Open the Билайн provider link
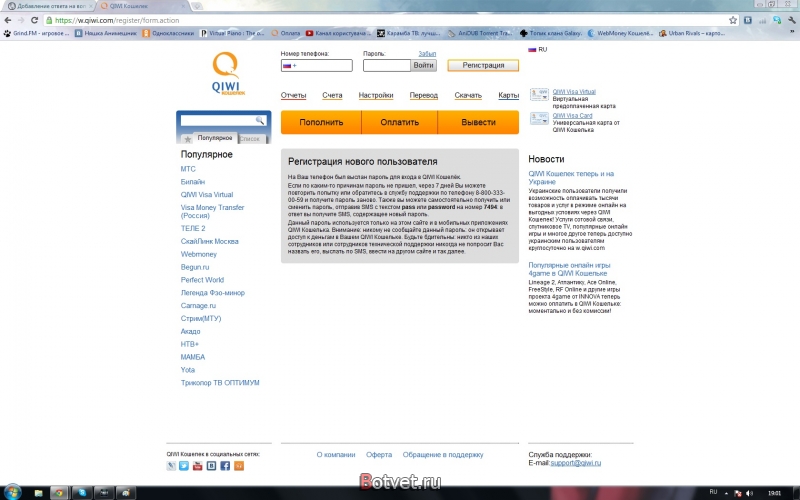The height and width of the screenshot is (500, 800). [193, 182]
